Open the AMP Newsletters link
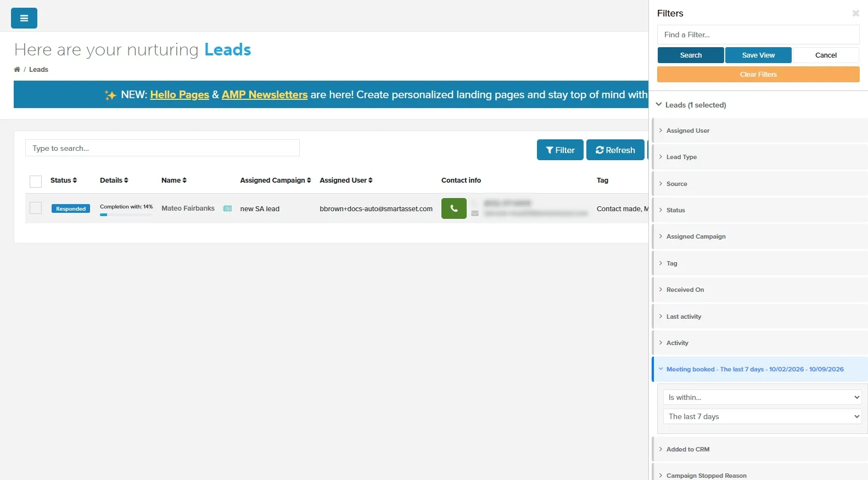The height and width of the screenshot is (480, 868). click(265, 94)
